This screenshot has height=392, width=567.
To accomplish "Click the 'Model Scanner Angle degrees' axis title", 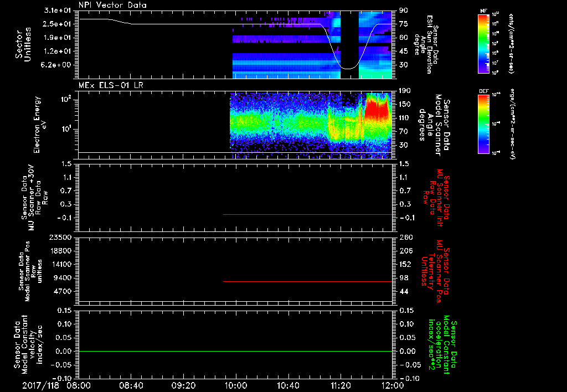I will pyautogui.click(x=434, y=125).
